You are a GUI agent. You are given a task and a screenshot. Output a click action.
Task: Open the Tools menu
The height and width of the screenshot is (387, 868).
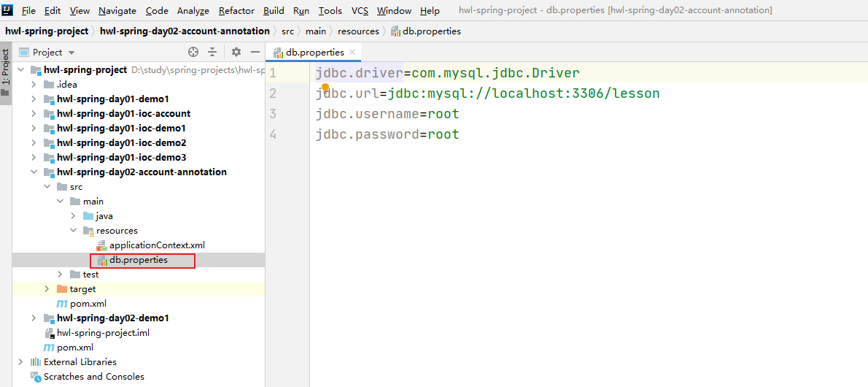pyautogui.click(x=330, y=10)
